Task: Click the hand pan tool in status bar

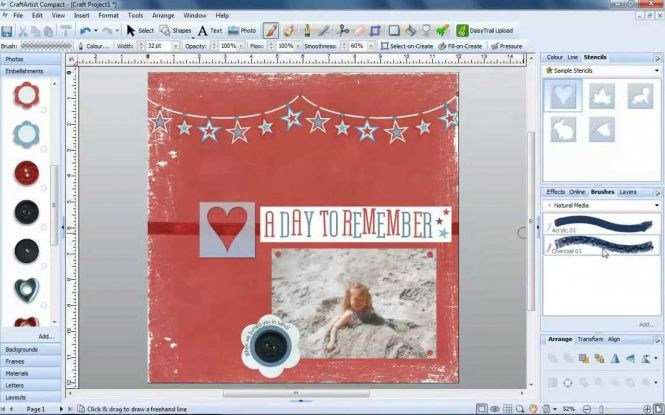Action: [534, 409]
